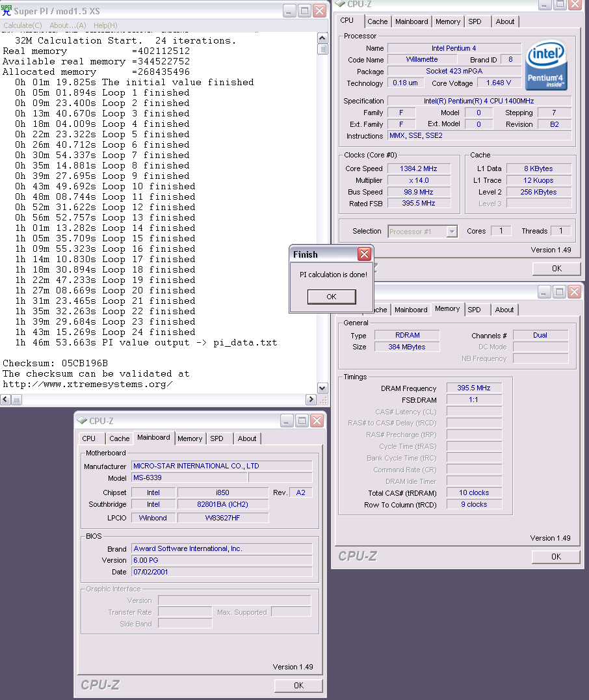Select About tab in CPU-Z Memory window
The height and width of the screenshot is (700, 589).
click(x=504, y=310)
